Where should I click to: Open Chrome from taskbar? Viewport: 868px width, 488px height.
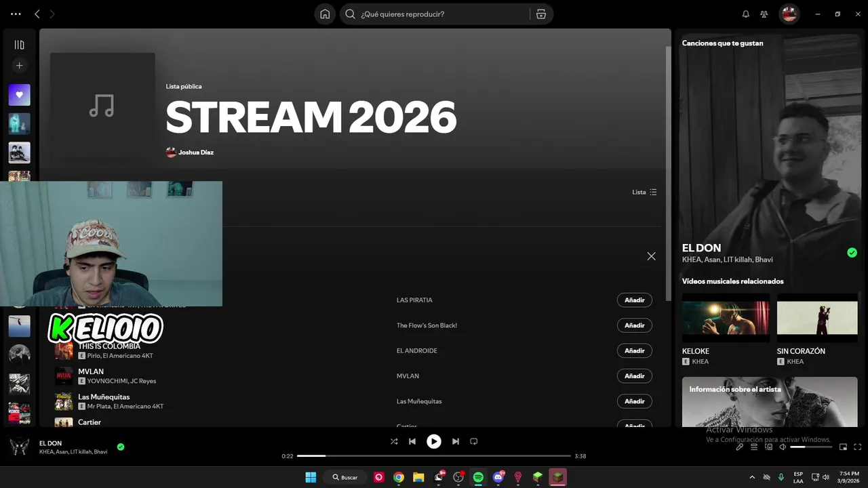(x=399, y=477)
